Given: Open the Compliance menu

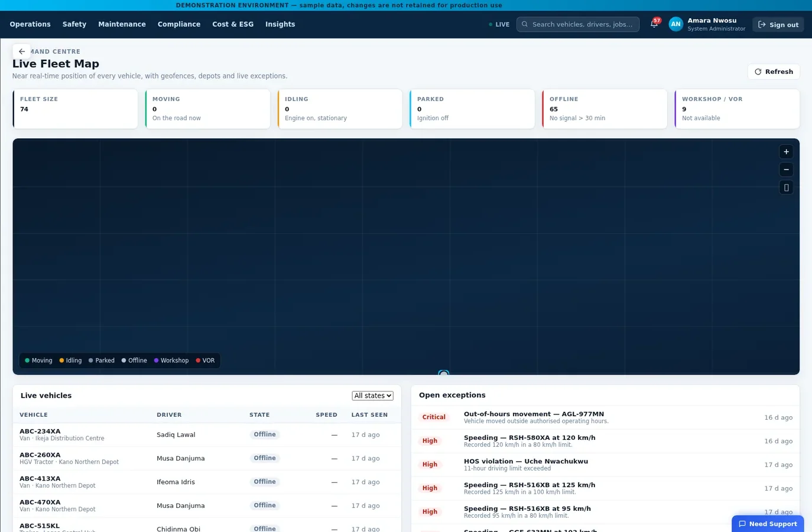Looking at the screenshot, I should pyautogui.click(x=179, y=24).
